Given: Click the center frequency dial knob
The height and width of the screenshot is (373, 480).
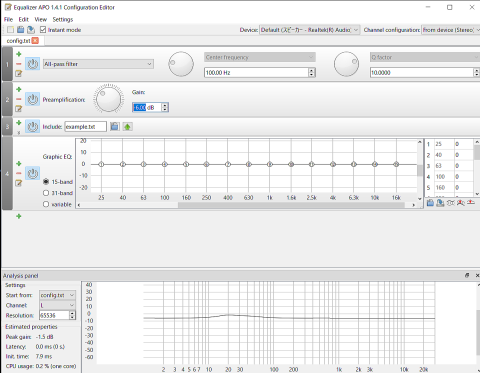Looking at the screenshot, I should pos(181,64).
